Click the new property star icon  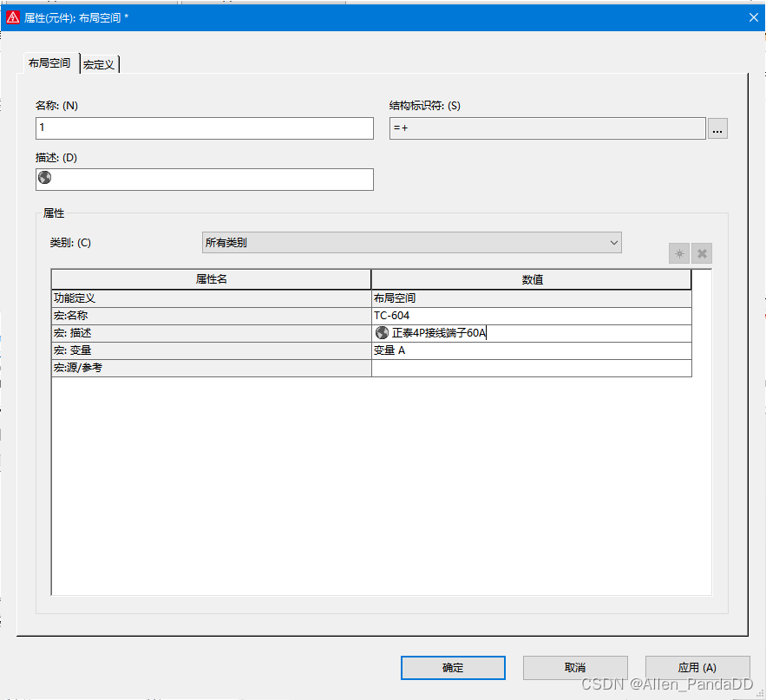click(x=679, y=254)
